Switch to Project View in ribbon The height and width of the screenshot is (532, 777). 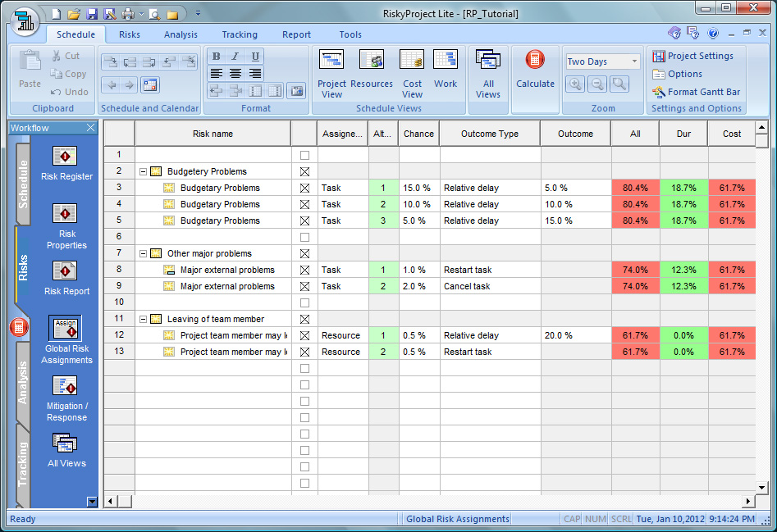(x=331, y=75)
